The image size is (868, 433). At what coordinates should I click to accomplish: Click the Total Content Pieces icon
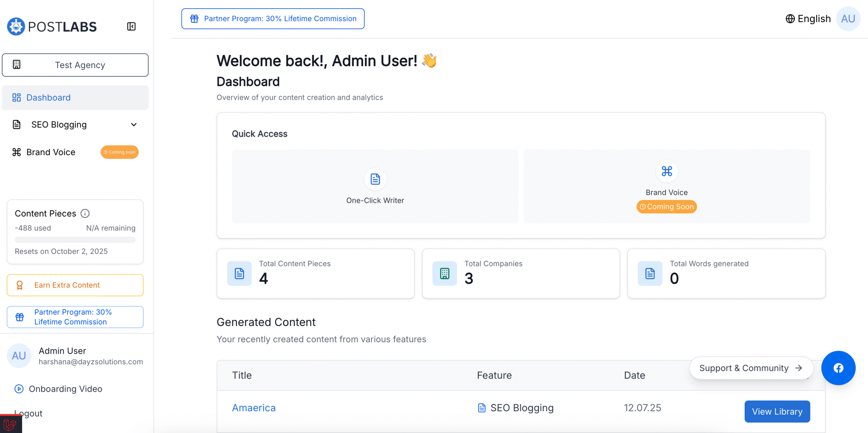[239, 273]
